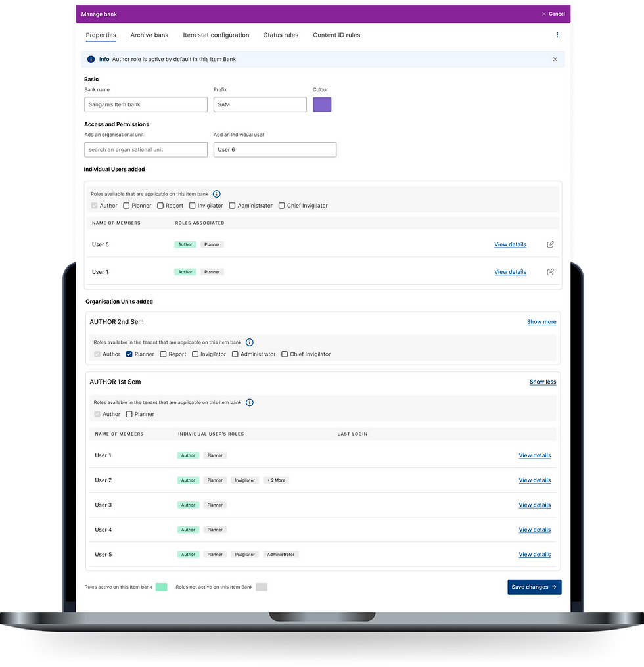Image resolution: width=644 pixels, height=667 pixels.
Task: Click info icon in AUTHOR 1st Sem
Action: (250, 402)
